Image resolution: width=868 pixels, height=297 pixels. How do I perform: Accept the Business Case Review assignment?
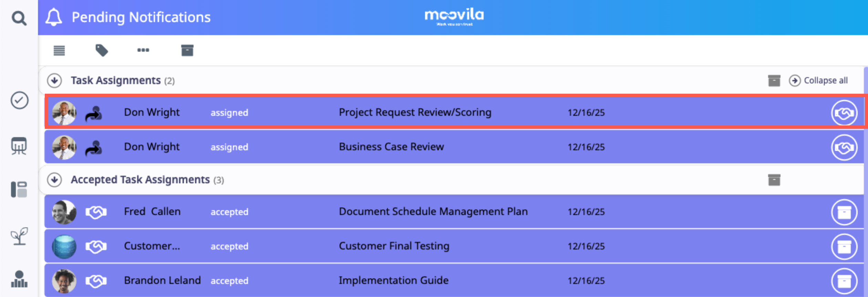click(x=844, y=147)
